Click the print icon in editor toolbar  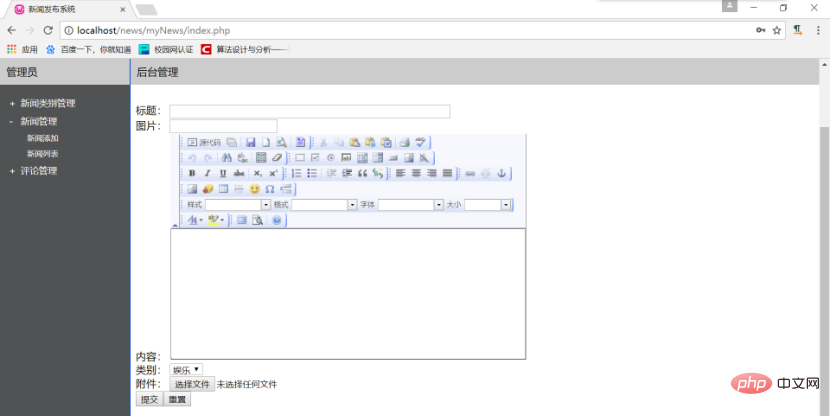[404, 142]
